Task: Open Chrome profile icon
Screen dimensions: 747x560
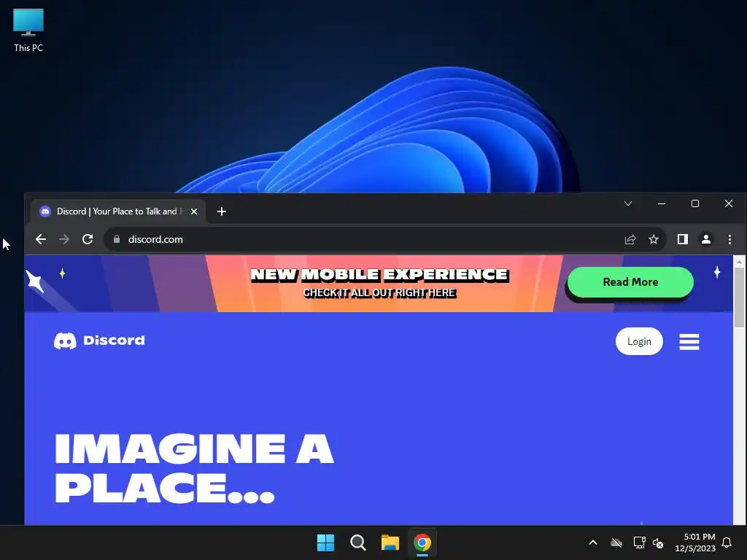Action: pyautogui.click(x=706, y=239)
